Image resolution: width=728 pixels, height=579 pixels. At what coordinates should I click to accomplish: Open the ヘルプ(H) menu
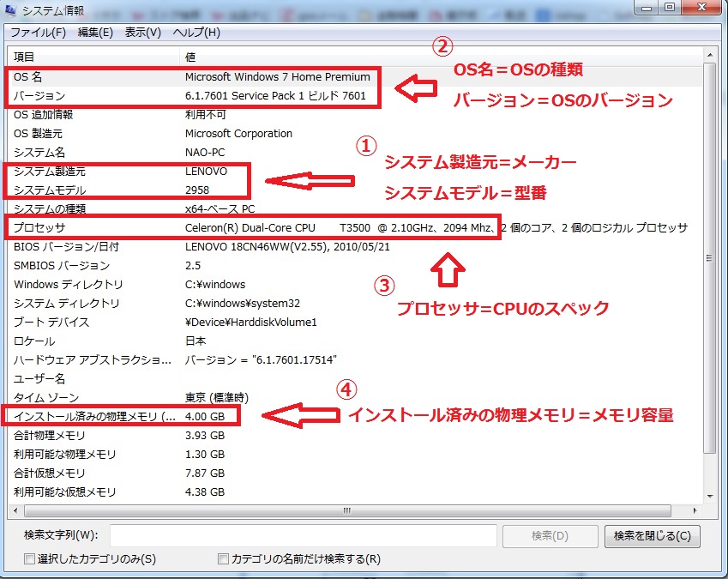[196, 33]
